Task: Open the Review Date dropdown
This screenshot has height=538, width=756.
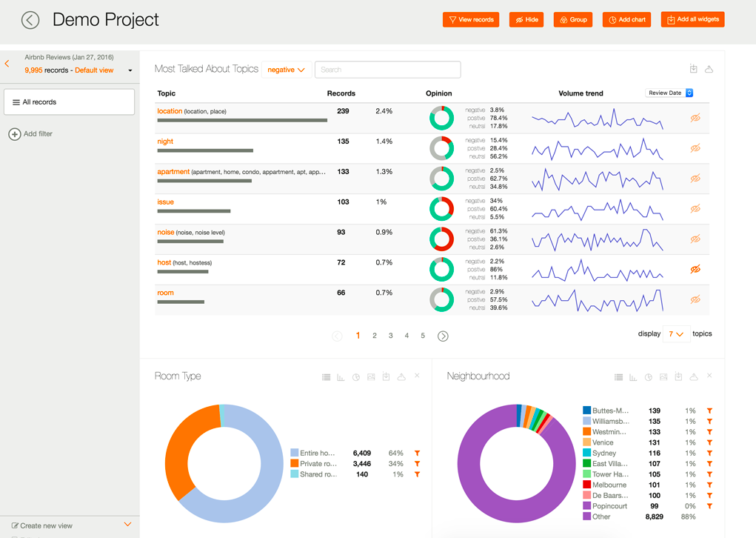Action: [x=669, y=93]
